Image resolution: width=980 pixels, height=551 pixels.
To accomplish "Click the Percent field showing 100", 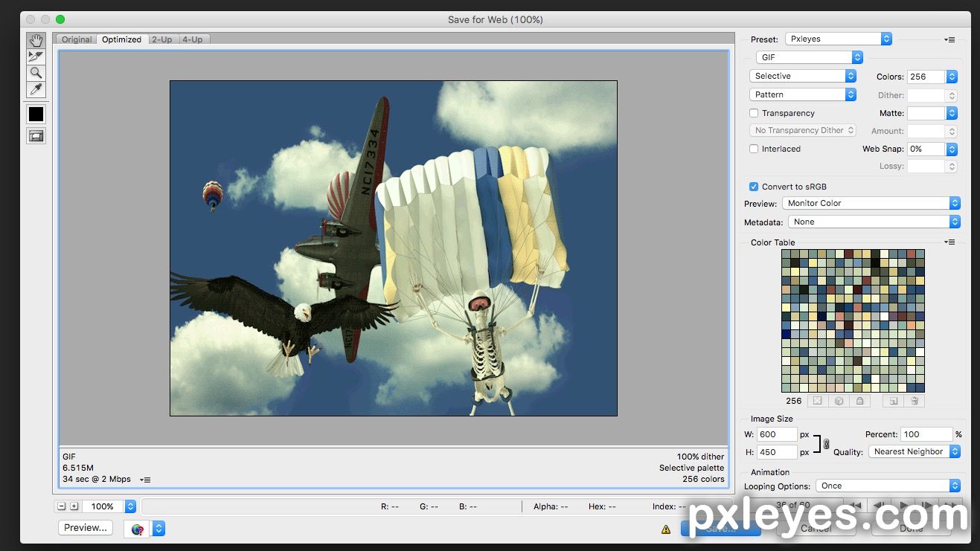I will [926, 434].
